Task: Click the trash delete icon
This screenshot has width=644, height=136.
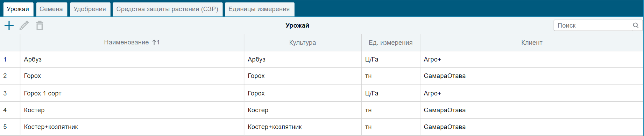Action: [40, 26]
